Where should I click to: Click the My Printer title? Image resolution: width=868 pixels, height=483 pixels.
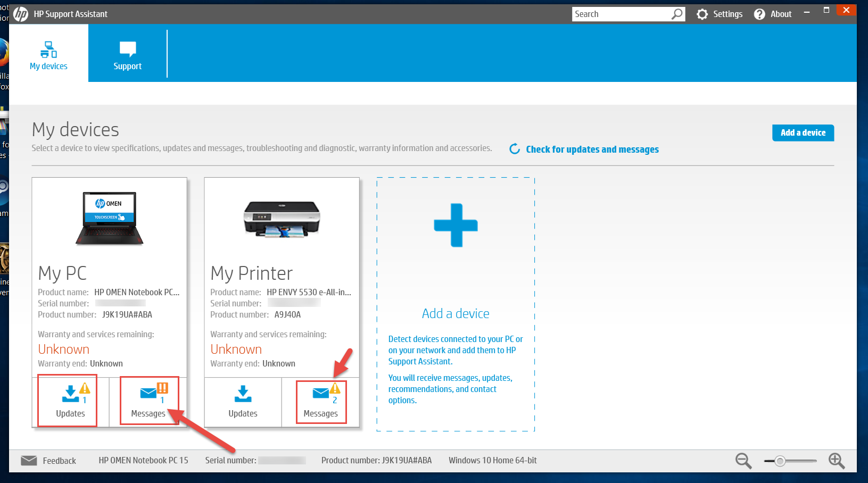click(x=252, y=273)
